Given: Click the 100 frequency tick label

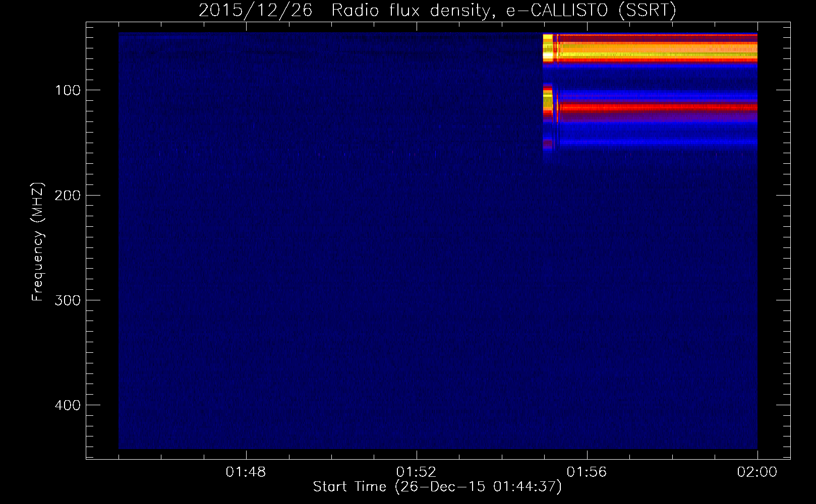Looking at the screenshot, I should pyautogui.click(x=68, y=90).
